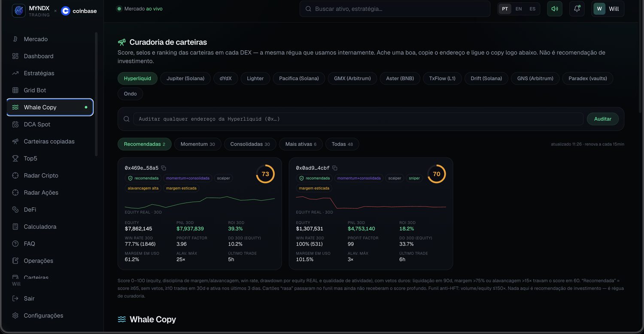The width and height of the screenshot is (644, 334).
Task: Open DCA Spot using its calendar icon
Action: coord(15,124)
